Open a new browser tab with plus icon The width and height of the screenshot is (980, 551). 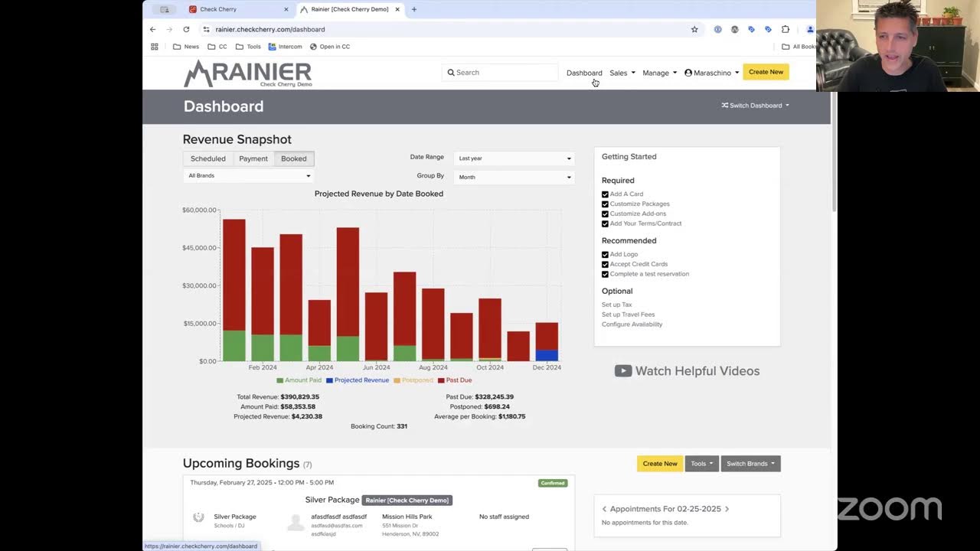414,9
